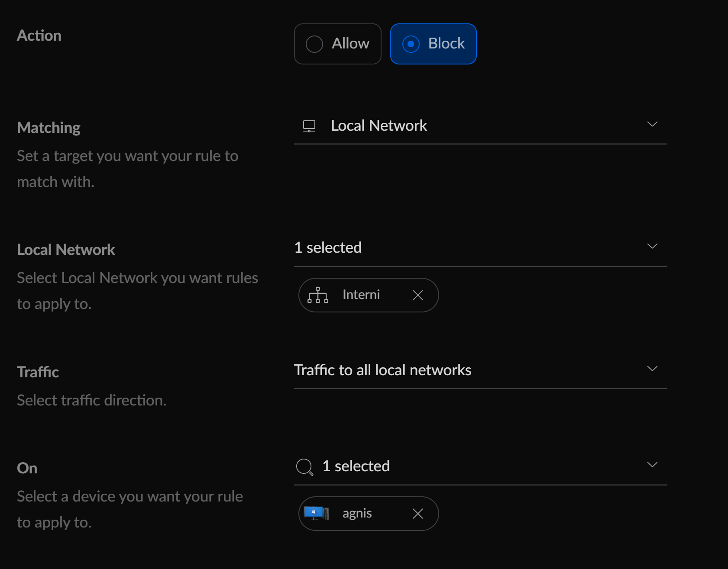The height and width of the screenshot is (569, 728).
Task: Click the Interni network chip label
Action: (361, 295)
